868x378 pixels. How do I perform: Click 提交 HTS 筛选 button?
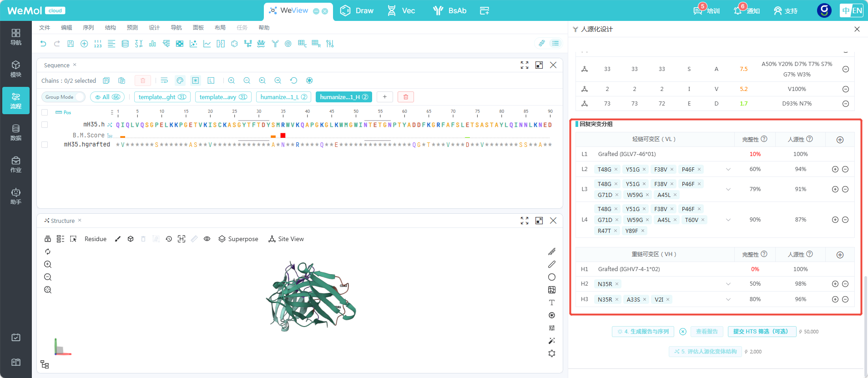(762, 332)
